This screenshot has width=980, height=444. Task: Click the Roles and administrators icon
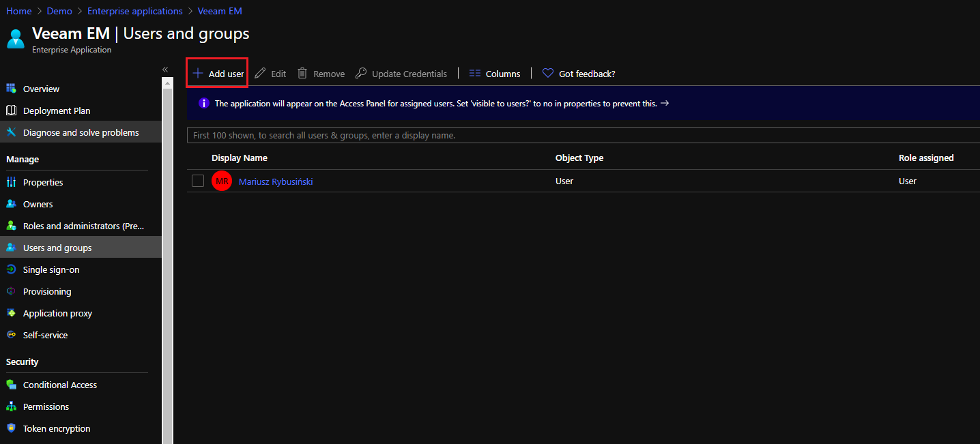pos(11,226)
